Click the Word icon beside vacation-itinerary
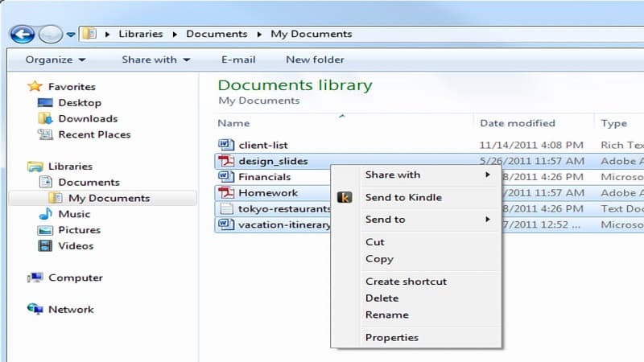 click(226, 224)
